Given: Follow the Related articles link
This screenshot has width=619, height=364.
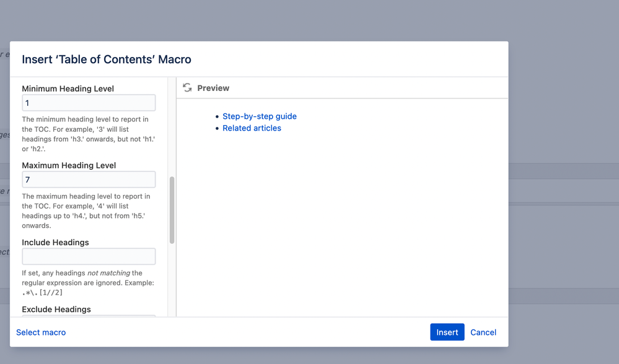Looking at the screenshot, I should (252, 128).
